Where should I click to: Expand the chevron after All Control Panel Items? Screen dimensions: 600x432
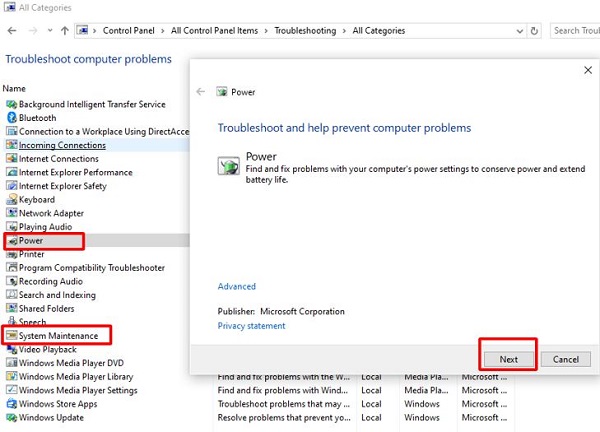266,31
